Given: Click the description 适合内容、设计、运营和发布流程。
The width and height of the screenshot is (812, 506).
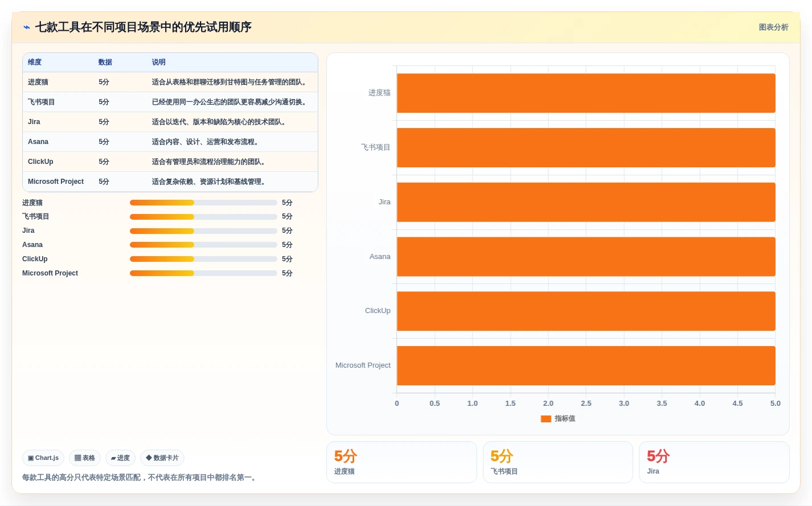Looking at the screenshot, I should click(x=206, y=142).
